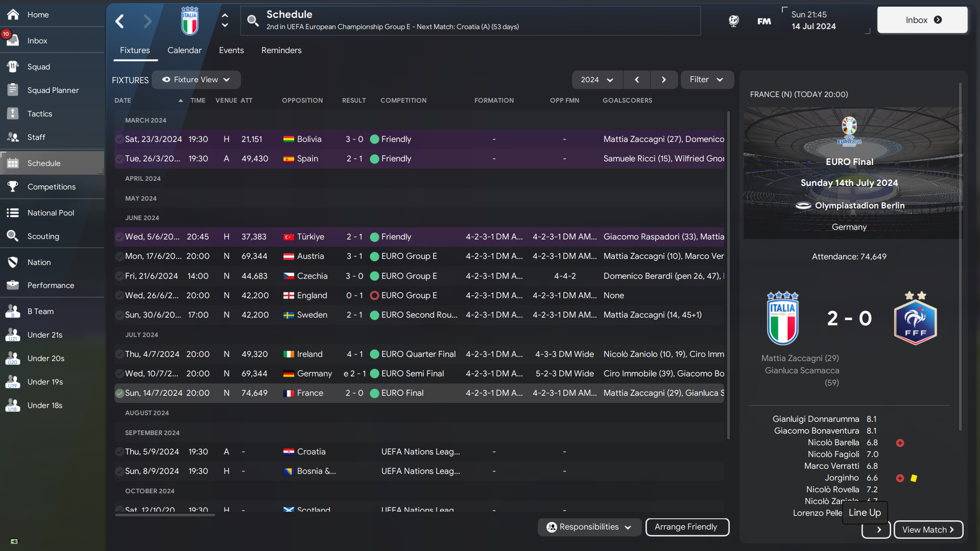Click the match panel vertical scrollbar
The width and height of the screenshot is (980, 551).
(960, 255)
